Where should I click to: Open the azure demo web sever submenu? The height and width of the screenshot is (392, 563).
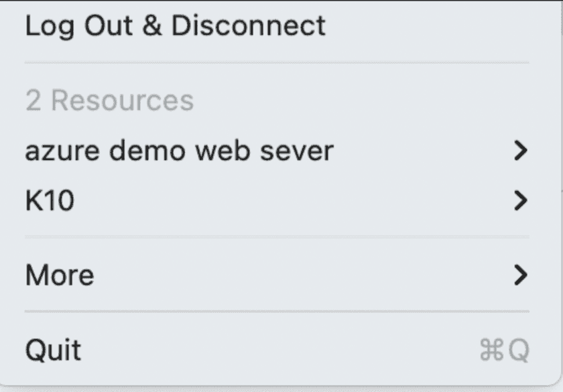179,151
